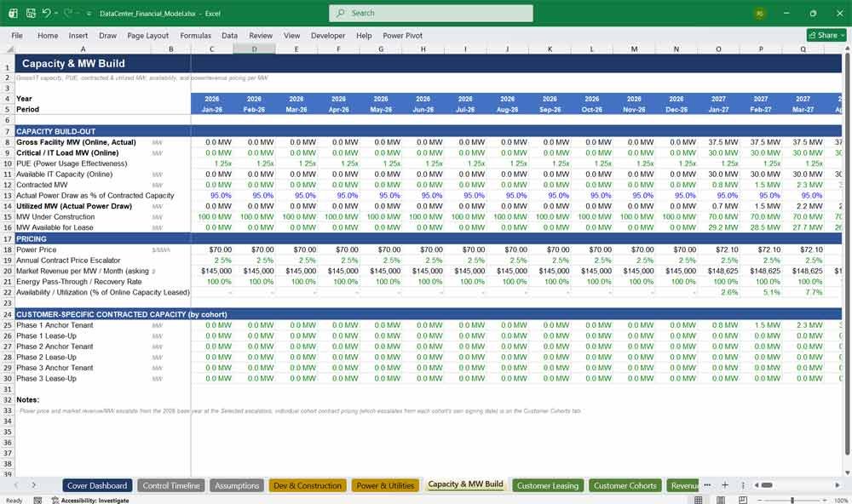Open Dev & Construction sheet tab

coord(308,485)
